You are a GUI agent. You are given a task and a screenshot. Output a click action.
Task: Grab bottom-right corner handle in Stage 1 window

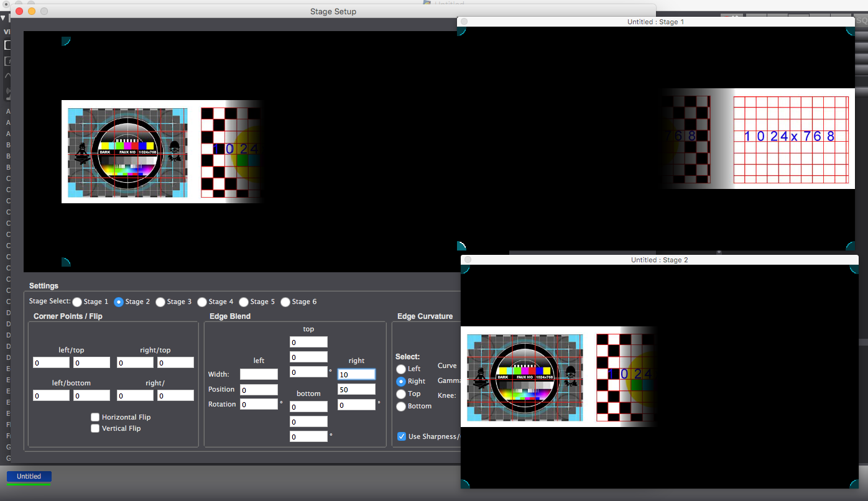click(850, 246)
